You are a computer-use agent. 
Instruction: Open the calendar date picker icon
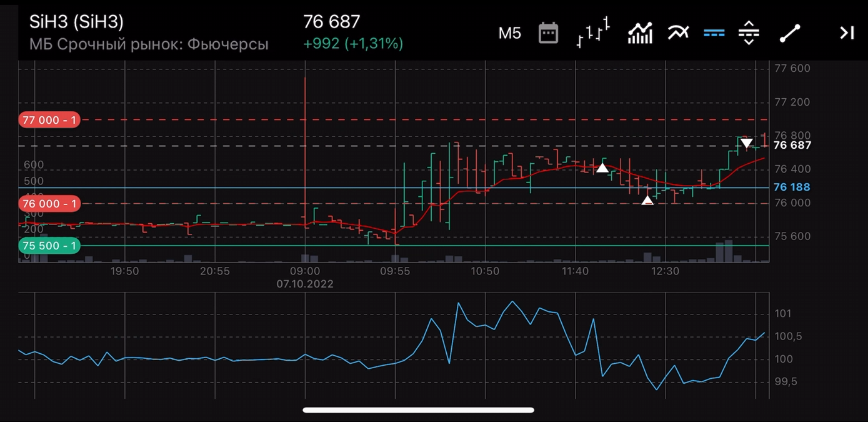point(548,33)
